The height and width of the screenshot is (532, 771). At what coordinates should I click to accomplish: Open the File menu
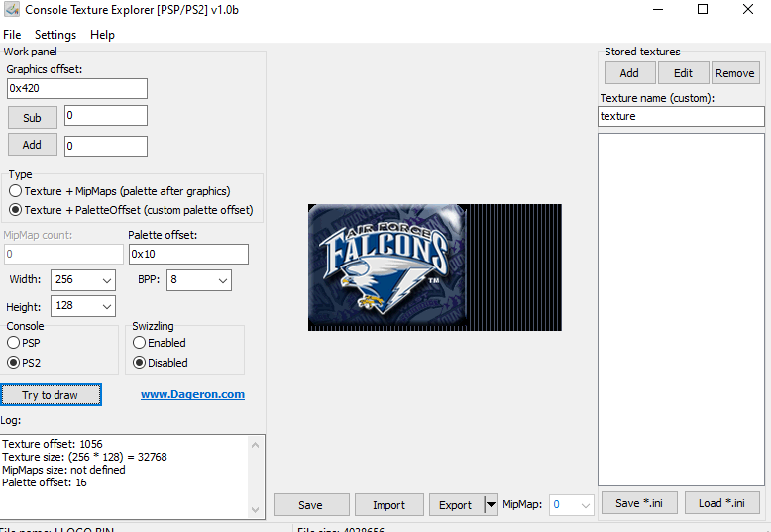(12, 35)
